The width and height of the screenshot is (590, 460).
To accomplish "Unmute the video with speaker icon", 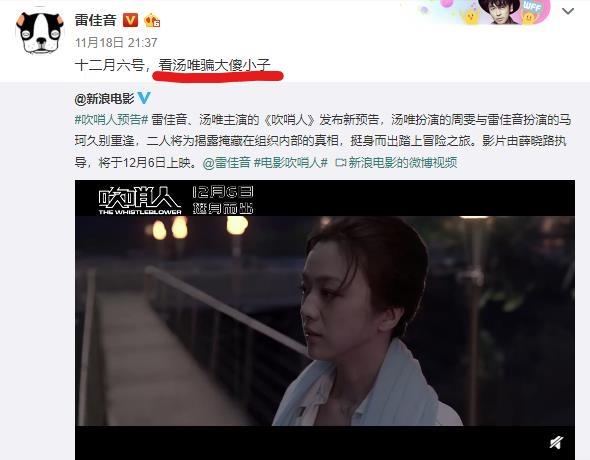I will click(x=556, y=442).
